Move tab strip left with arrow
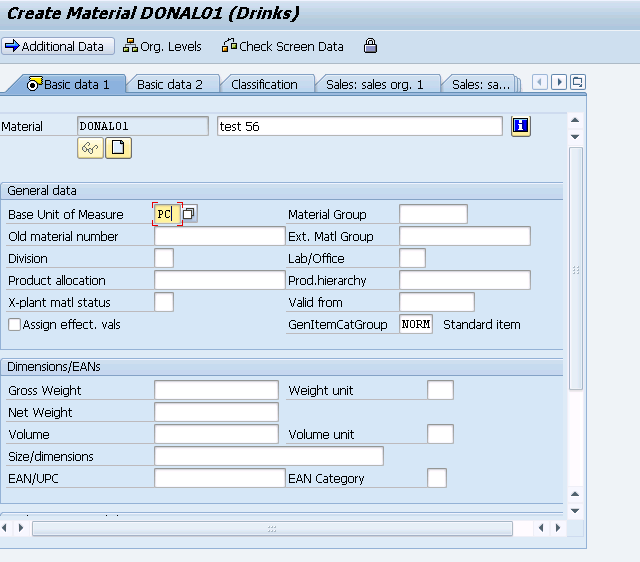Viewport: 640px width, 562px height. [x=540, y=82]
